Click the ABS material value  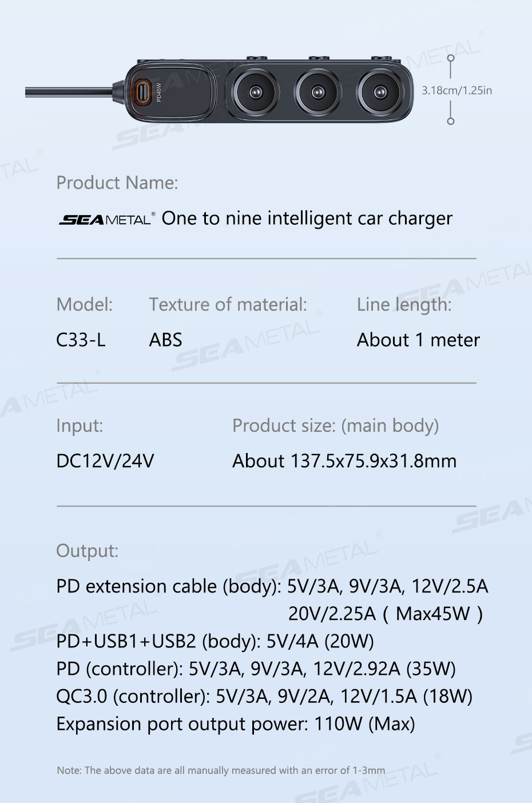pyautogui.click(x=165, y=340)
